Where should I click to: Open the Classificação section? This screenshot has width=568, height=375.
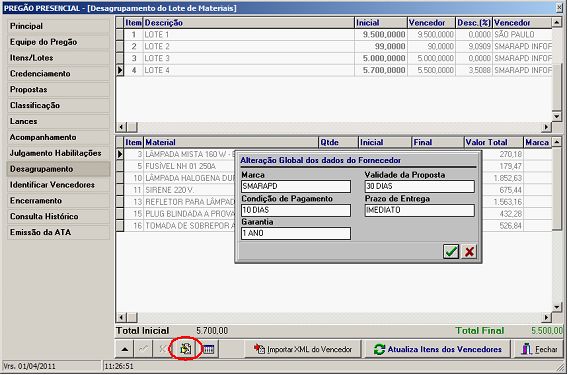coord(58,105)
